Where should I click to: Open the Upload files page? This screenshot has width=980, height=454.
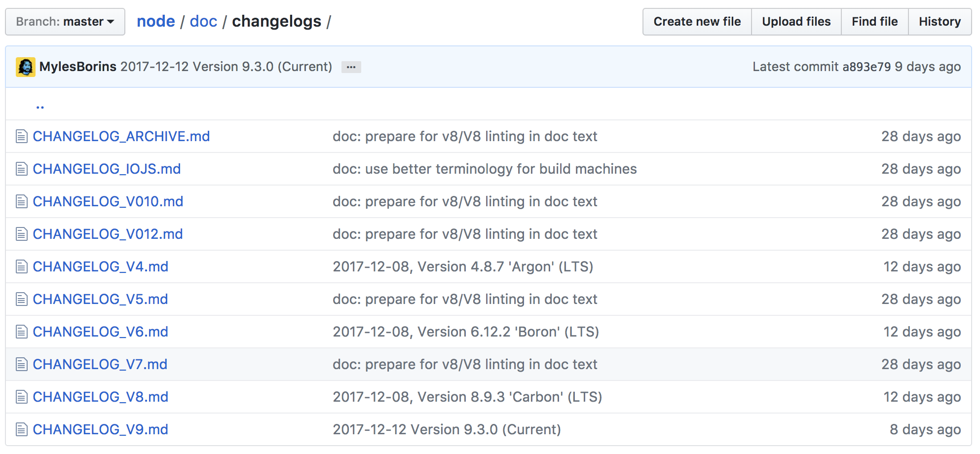coord(796,21)
